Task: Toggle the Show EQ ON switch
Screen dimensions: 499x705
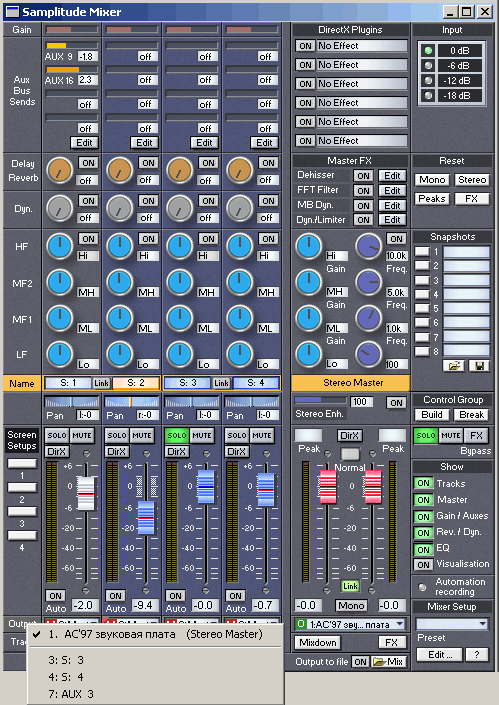Action: click(423, 549)
